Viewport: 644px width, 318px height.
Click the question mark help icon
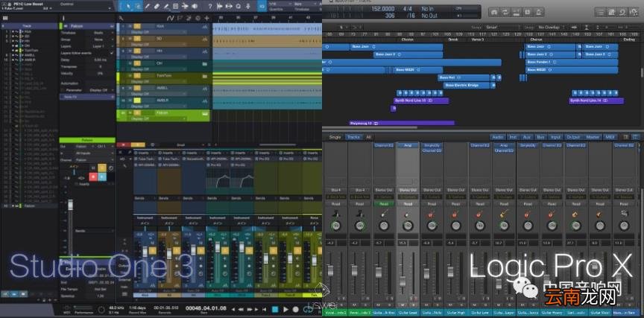210,6
